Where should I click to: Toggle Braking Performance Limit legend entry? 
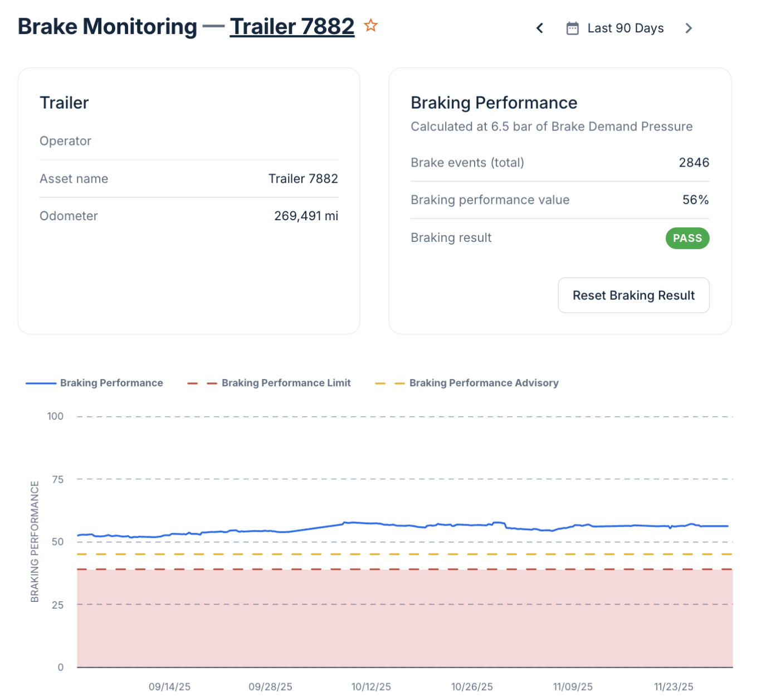286,383
